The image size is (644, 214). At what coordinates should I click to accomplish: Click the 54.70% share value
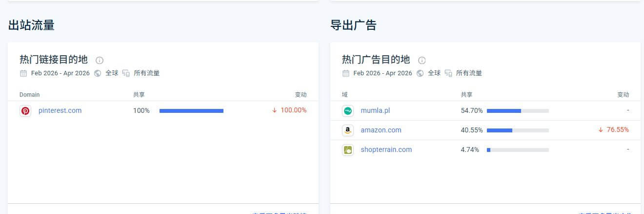472,110
